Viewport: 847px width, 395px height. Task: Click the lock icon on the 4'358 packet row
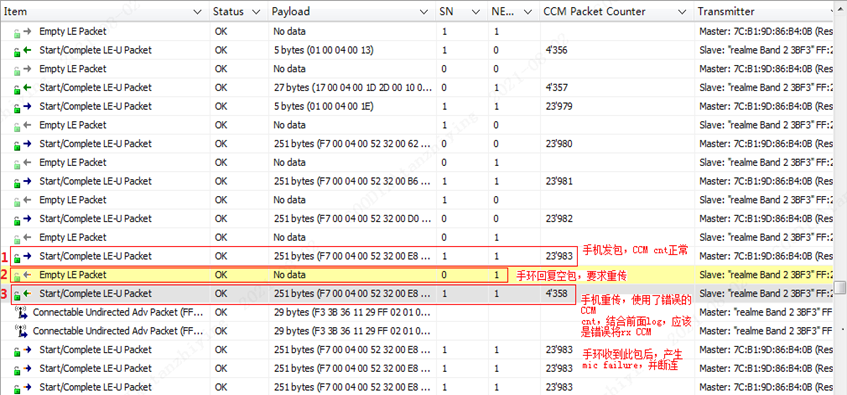coord(17,295)
